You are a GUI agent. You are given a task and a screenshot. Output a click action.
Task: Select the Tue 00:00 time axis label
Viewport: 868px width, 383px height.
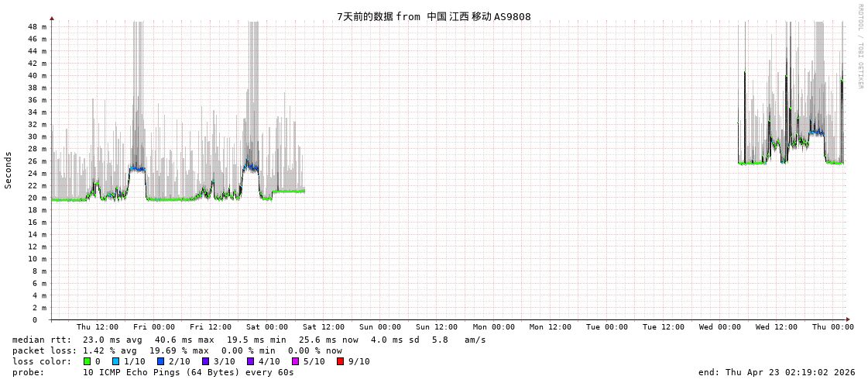pyautogui.click(x=606, y=327)
